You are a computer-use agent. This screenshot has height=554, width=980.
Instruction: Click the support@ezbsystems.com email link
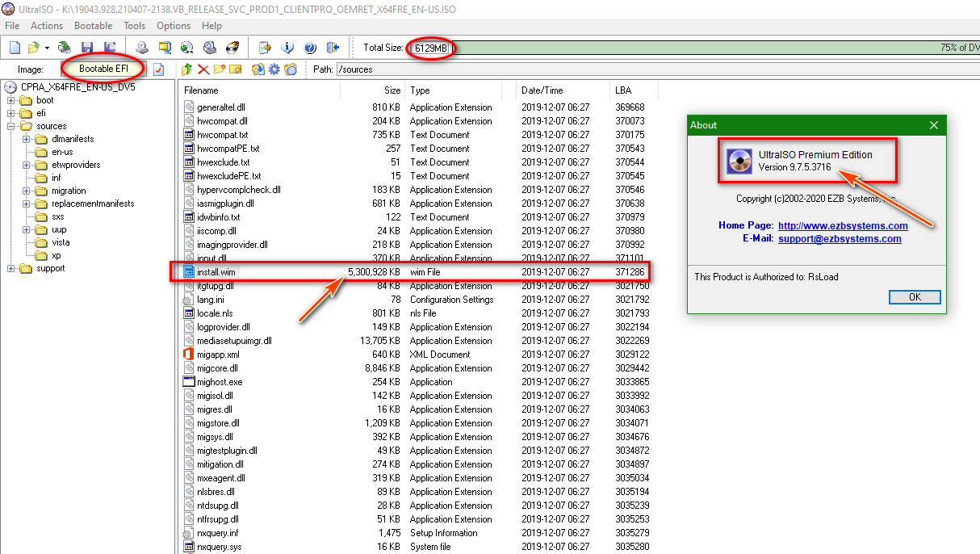tap(840, 239)
